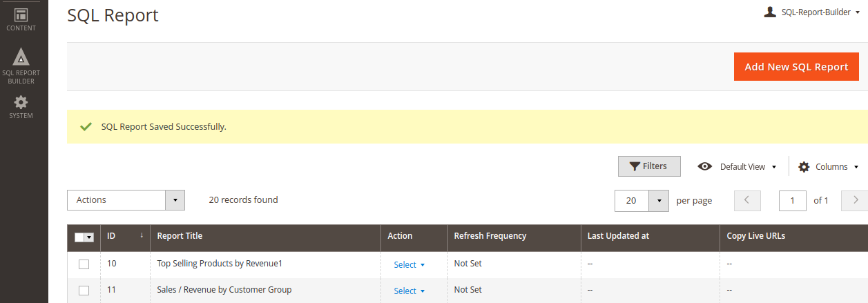Open the Actions dropdown
The image size is (868, 303).
coord(126,200)
